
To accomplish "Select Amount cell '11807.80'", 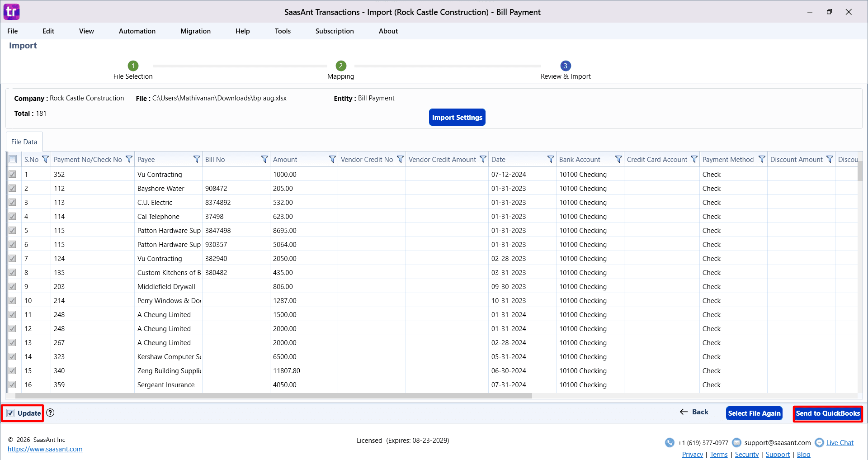I will point(304,370).
